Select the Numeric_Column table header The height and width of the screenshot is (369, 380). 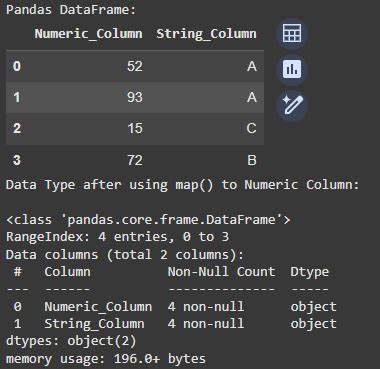pos(89,34)
